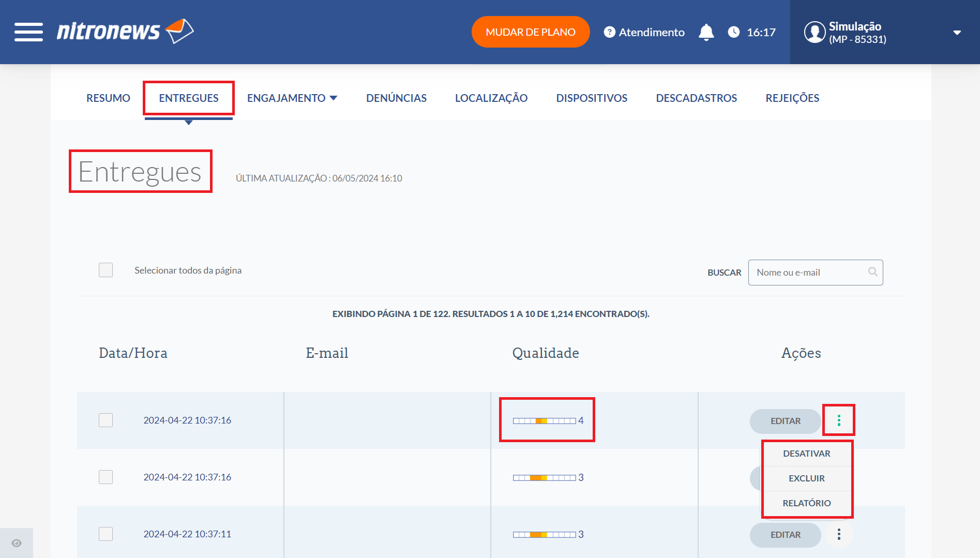Click the quality bar in 10:37:11 row

coord(545,534)
